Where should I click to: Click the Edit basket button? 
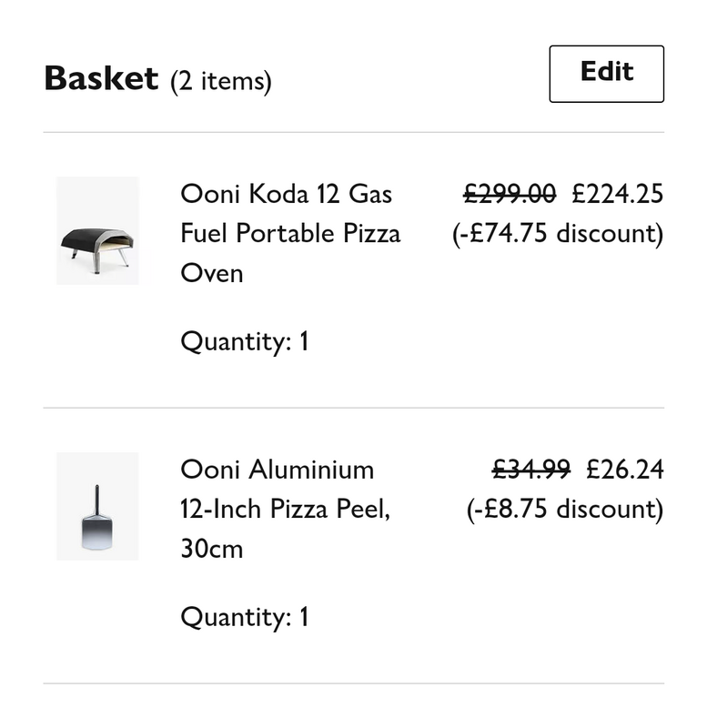(x=606, y=74)
